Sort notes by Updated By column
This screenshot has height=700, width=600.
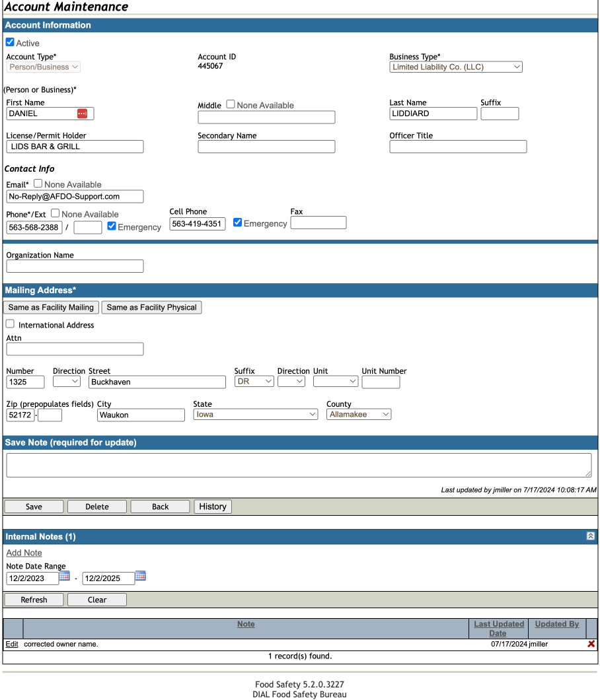tap(556, 624)
